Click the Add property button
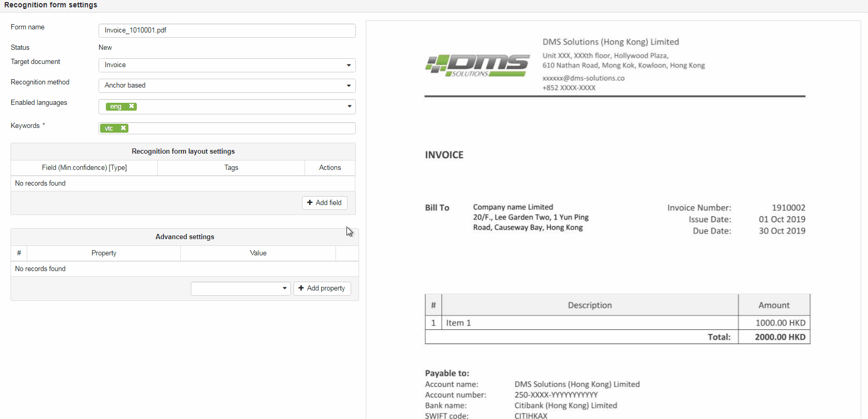Viewport: 868px width, 419px height. [322, 288]
